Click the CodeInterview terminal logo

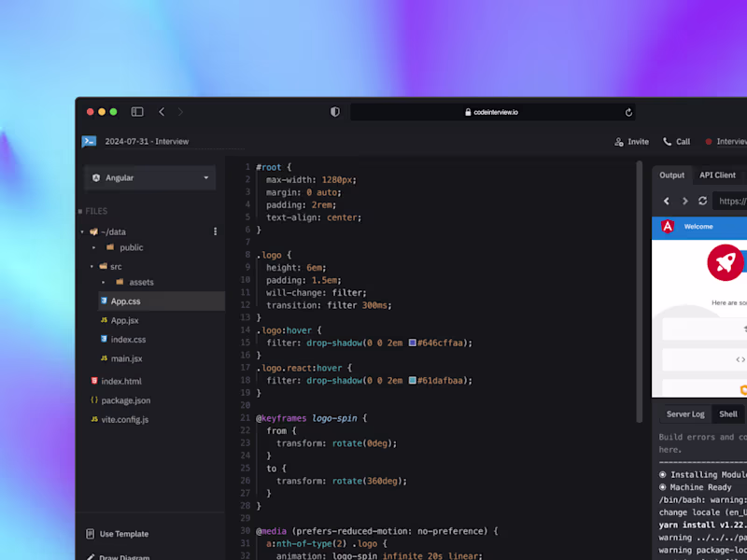(x=89, y=142)
